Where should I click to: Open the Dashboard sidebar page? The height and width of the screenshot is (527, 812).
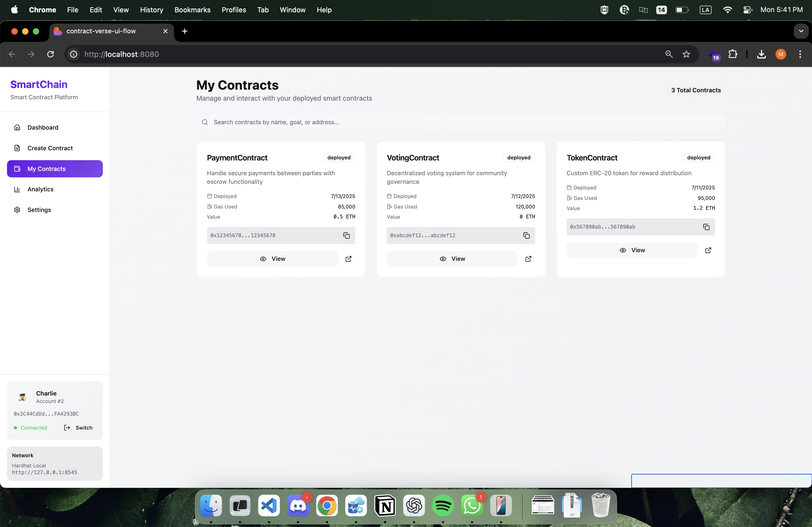pyautogui.click(x=43, y=127)
